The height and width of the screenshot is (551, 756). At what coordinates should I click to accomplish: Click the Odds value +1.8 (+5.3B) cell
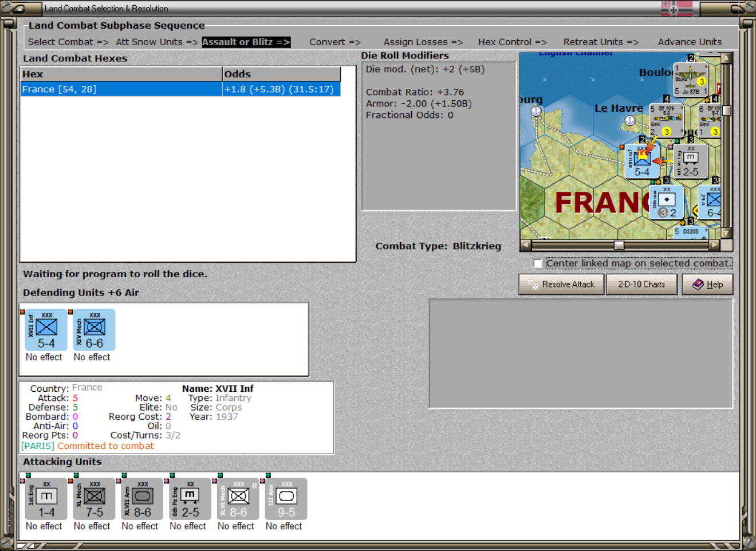pyautogui.click(x=281, y=89)
